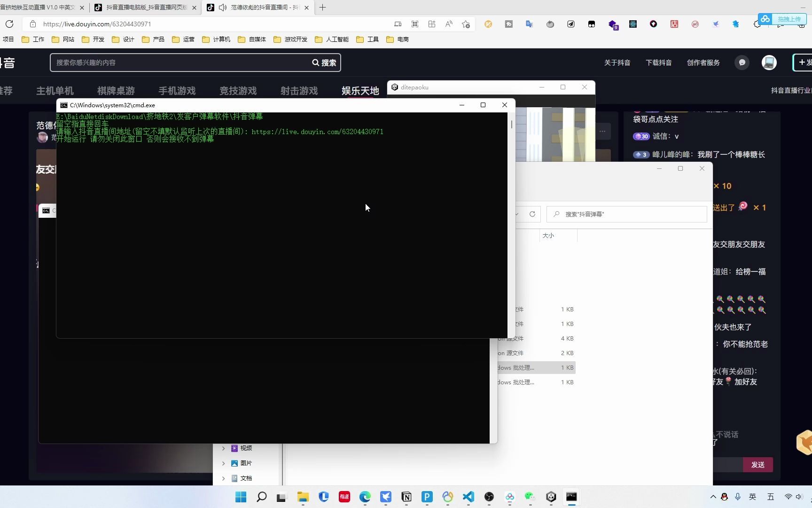Open the 自媒体 bookmarks folder

(252, 40)
